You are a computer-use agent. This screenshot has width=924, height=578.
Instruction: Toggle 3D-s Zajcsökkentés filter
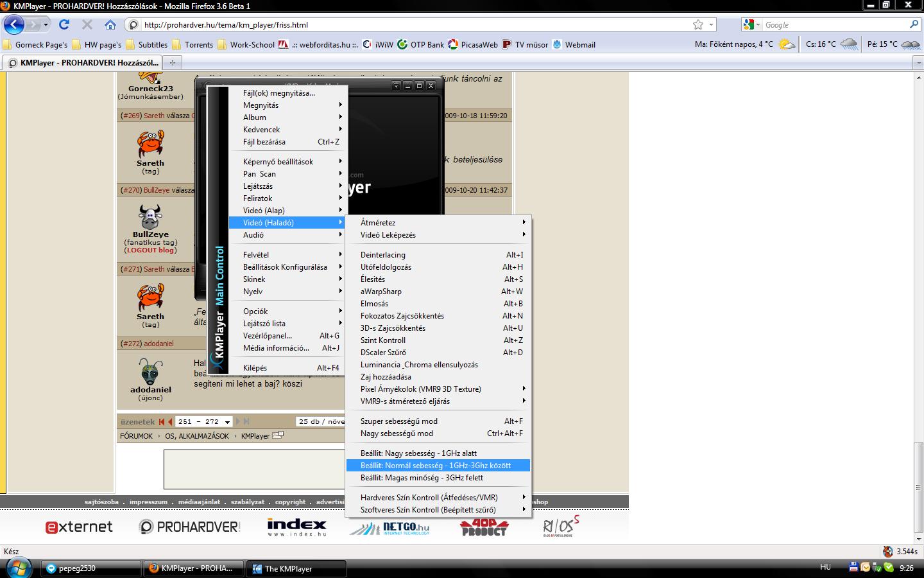tap(438, 328)
